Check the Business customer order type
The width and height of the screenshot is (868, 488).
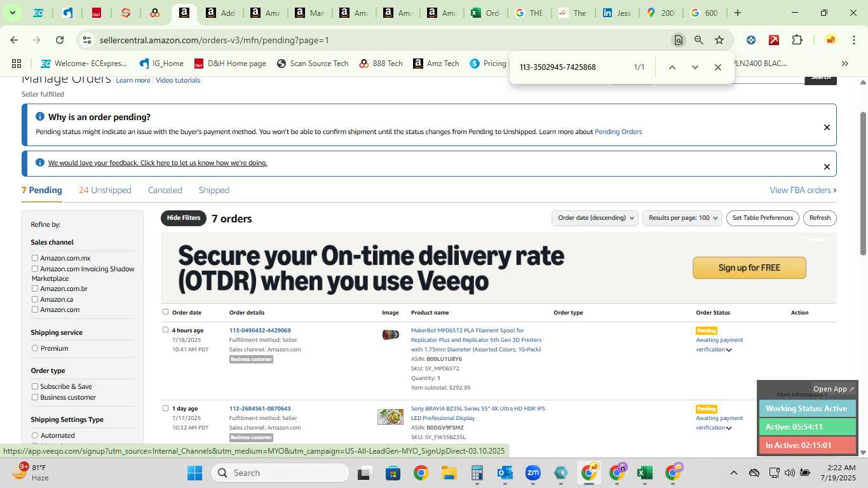point(35,397)
